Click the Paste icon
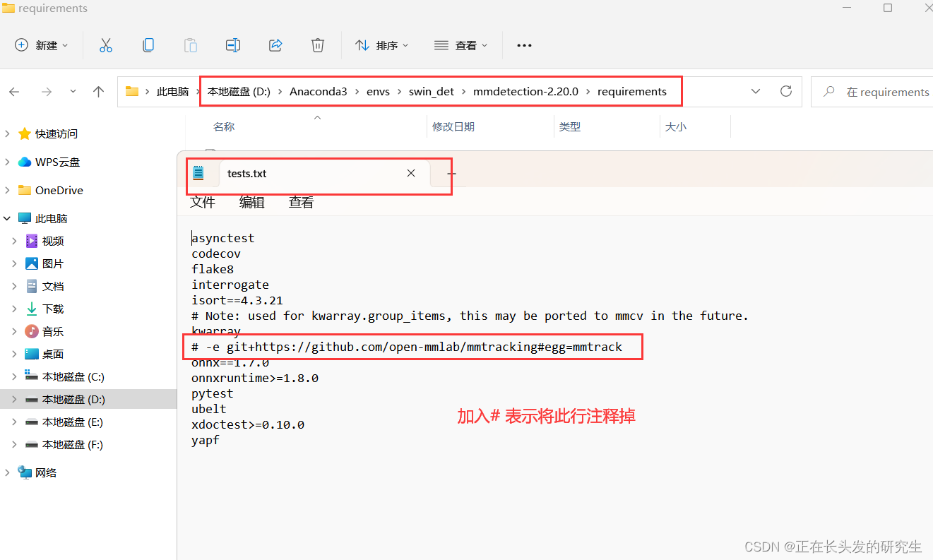 tap(191, 45)
